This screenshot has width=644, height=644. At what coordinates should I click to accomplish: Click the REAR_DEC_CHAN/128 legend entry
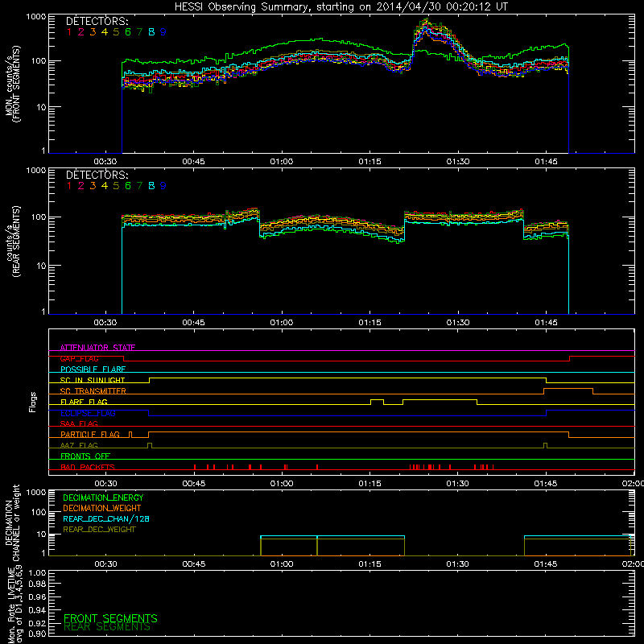(106, 519)
